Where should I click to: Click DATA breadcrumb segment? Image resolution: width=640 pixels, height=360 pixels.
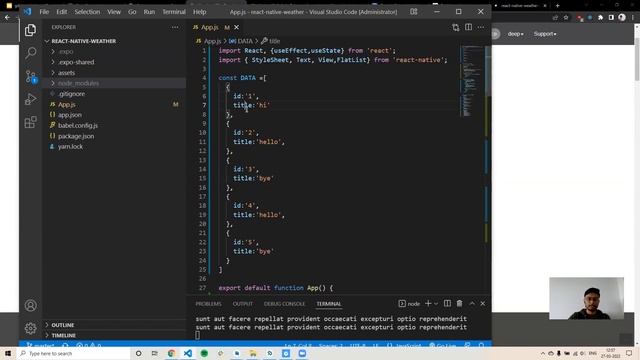pyautogui.click(x=241, y=41)
